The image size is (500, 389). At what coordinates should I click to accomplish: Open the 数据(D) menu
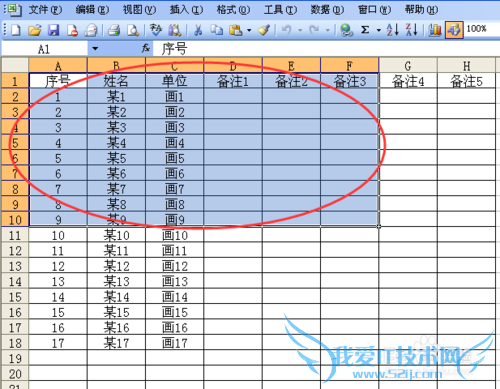coord(327,10)
